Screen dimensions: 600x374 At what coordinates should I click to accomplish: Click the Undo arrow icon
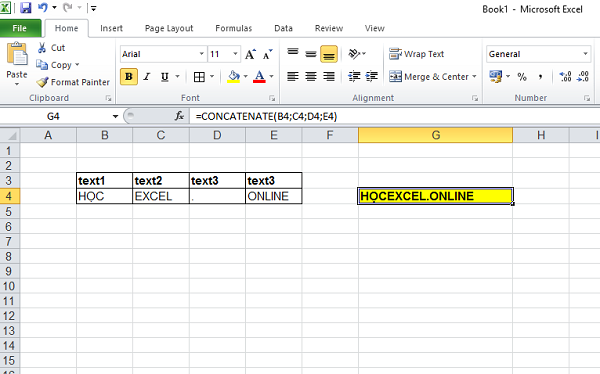pos(43,7)
